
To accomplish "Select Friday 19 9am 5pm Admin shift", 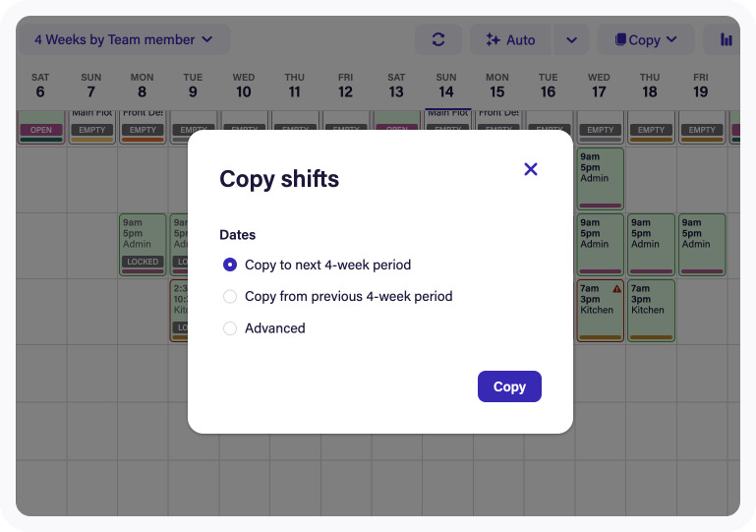I will point(702,245).
